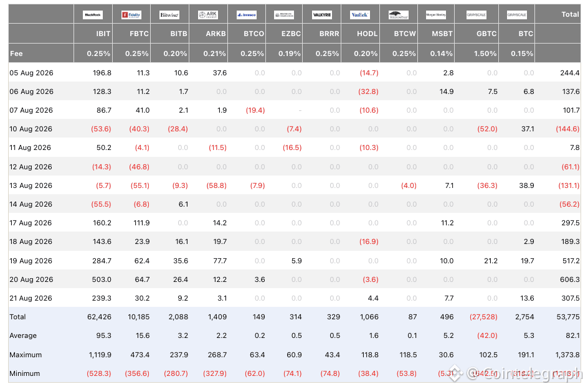The image size is (588, 389).
Task: Select the BRRR column header
Action: pos(330,34)
